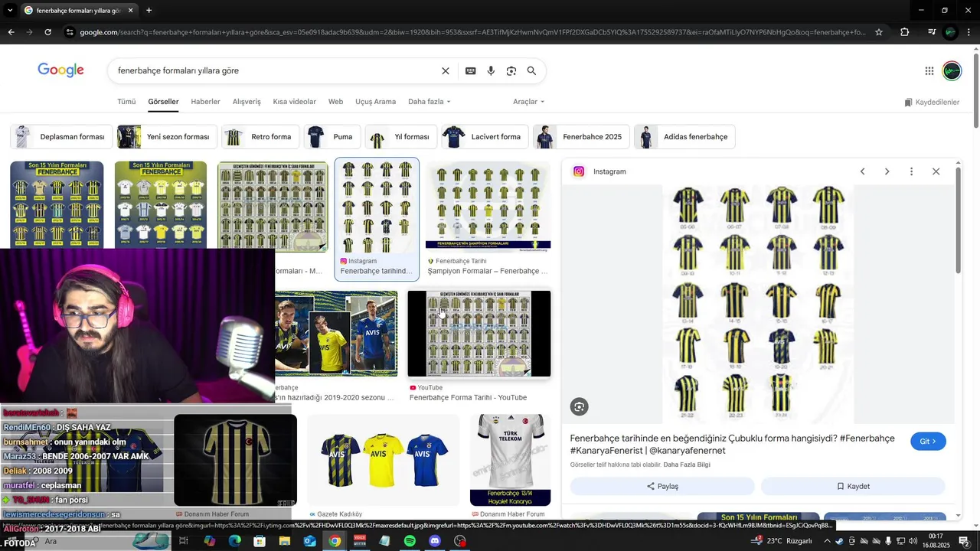Filter by Retro forma chip

[260, 137]
